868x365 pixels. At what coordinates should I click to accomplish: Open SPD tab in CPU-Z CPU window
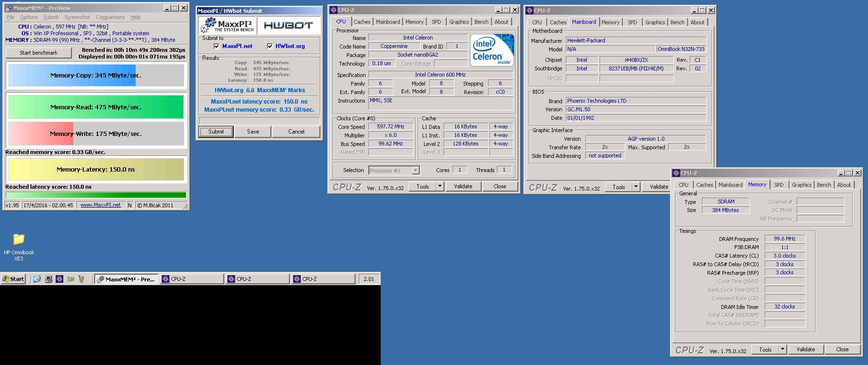(436, 22)
